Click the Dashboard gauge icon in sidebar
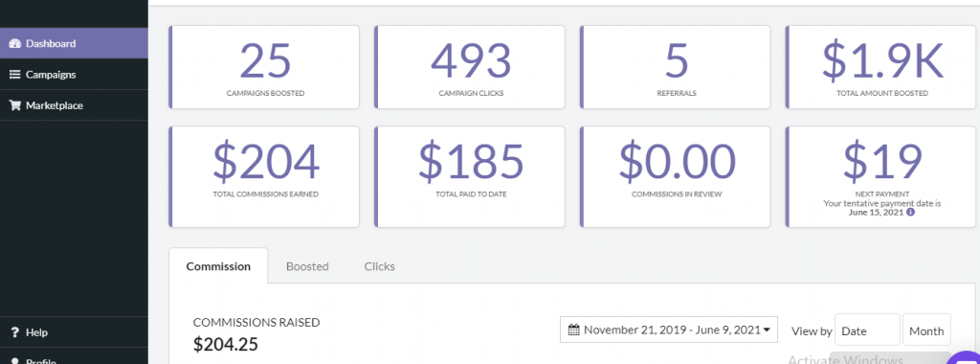This screenshot has width=980, height=364. coord(15,44)
